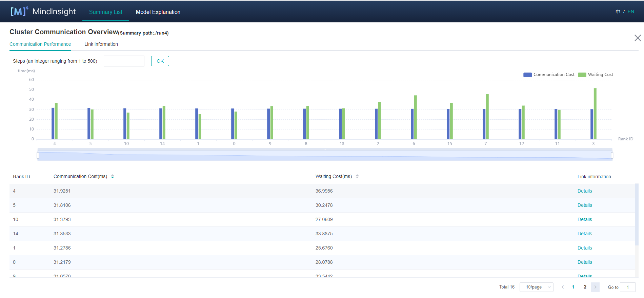Image resolution: width=644 pixels, height=298 pixels.
Task: Click the previous page arrow
Action: pos(563,287)
